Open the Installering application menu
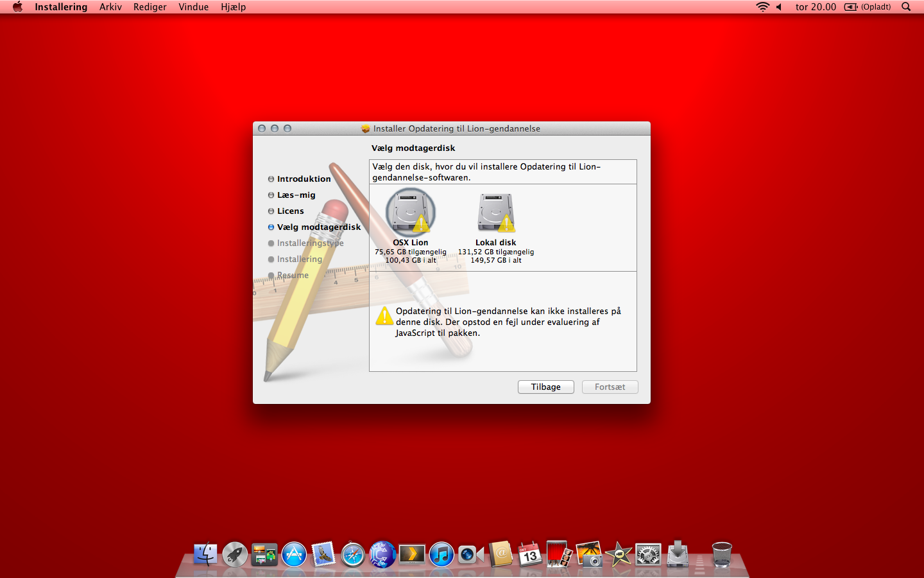 pos(61,7)
